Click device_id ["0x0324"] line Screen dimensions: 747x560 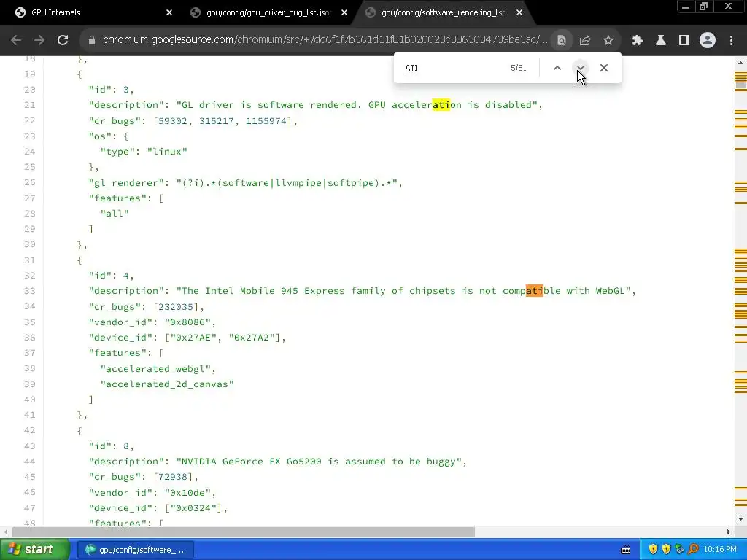[x=158, y=508]
